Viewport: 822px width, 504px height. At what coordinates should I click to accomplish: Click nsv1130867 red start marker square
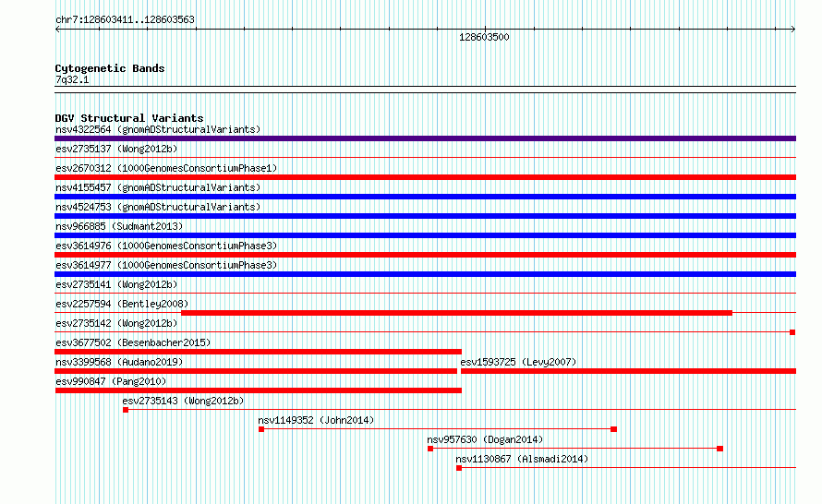click(x=459, y=468)
